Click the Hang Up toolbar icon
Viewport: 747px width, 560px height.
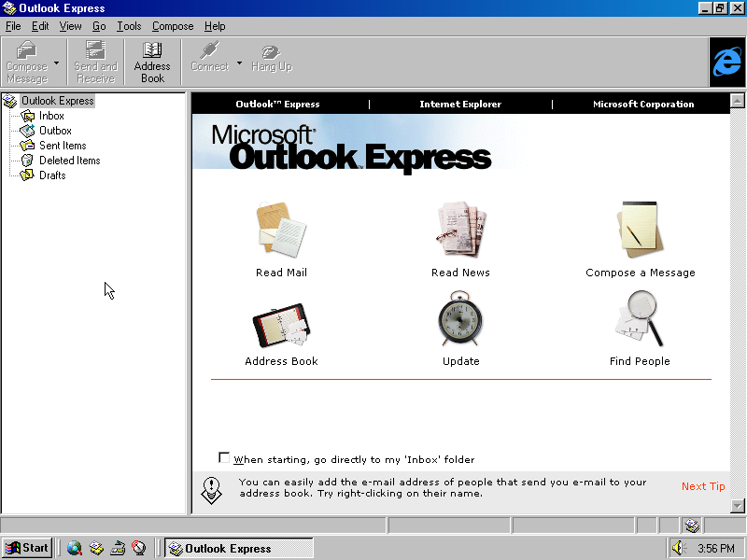(271, 51)
